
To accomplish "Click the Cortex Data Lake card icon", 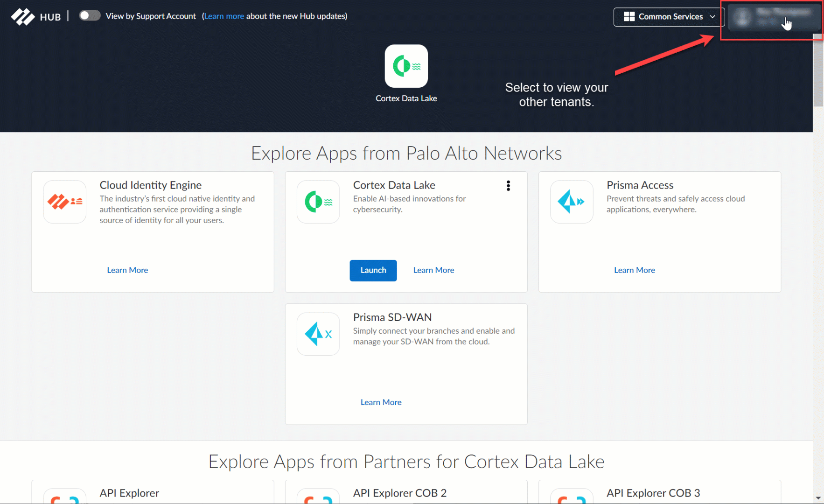I will pyautogui.click(x=318, y=202).
